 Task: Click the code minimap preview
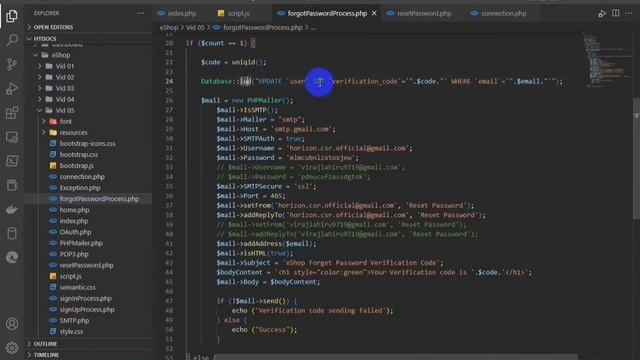(x=607, y=61)
